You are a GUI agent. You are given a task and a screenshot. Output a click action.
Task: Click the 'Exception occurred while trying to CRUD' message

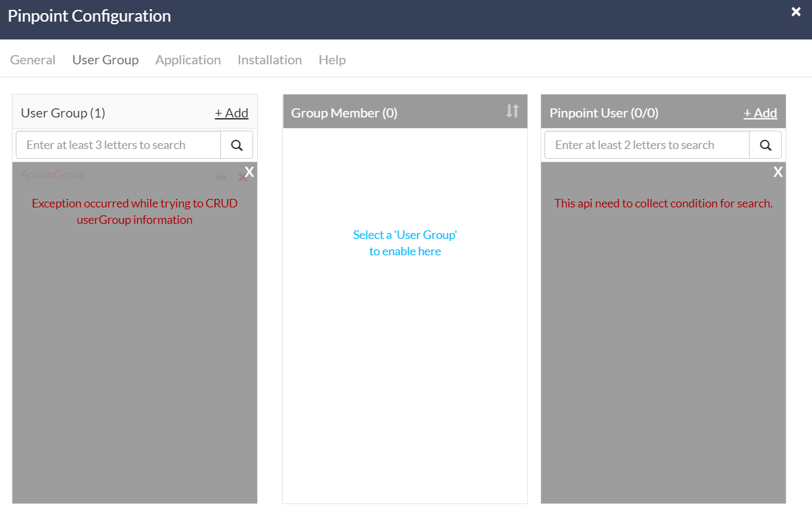(x=134, y=211)
